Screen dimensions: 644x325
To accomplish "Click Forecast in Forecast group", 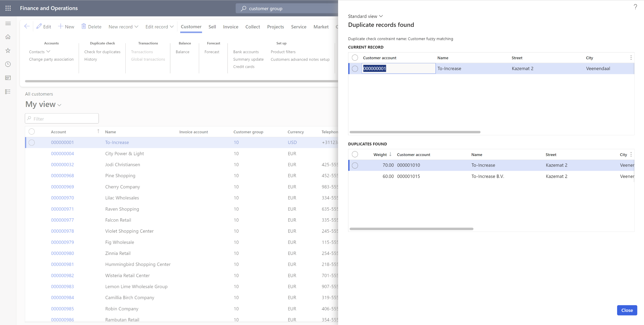I will [212, 52].
